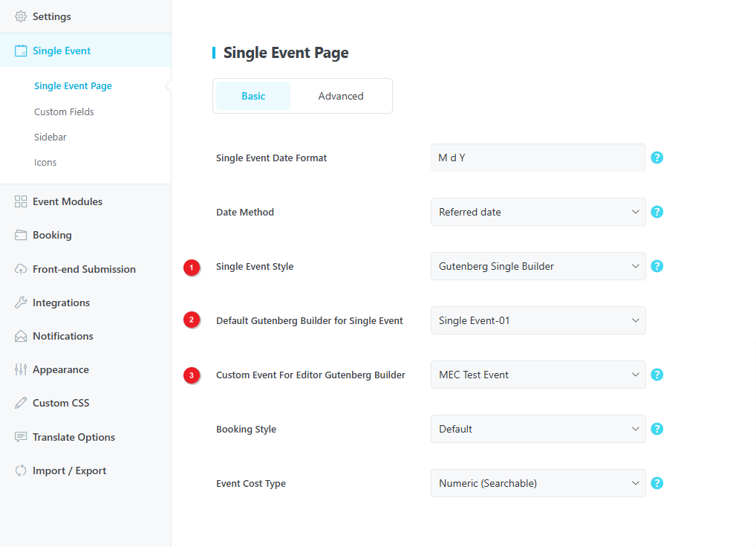
Task: Open Appearance via its sliders icon
Action: (x=19, y=369)
